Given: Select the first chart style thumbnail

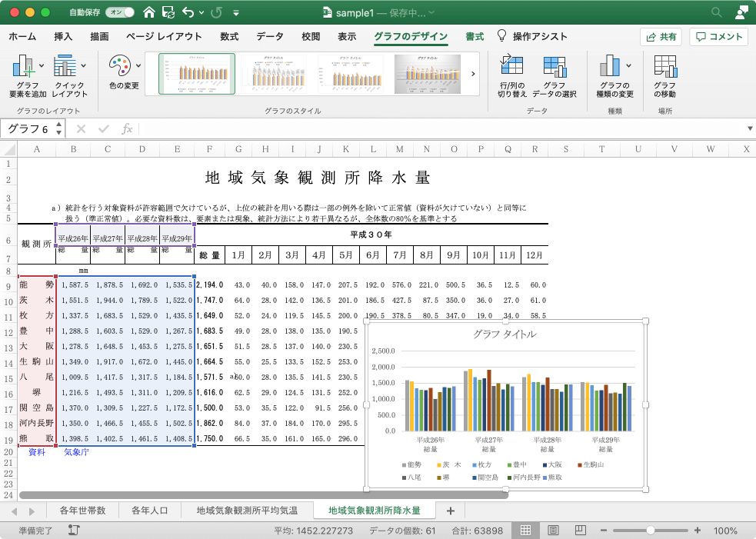Looking at the screenshot, I should pos(197,74).
